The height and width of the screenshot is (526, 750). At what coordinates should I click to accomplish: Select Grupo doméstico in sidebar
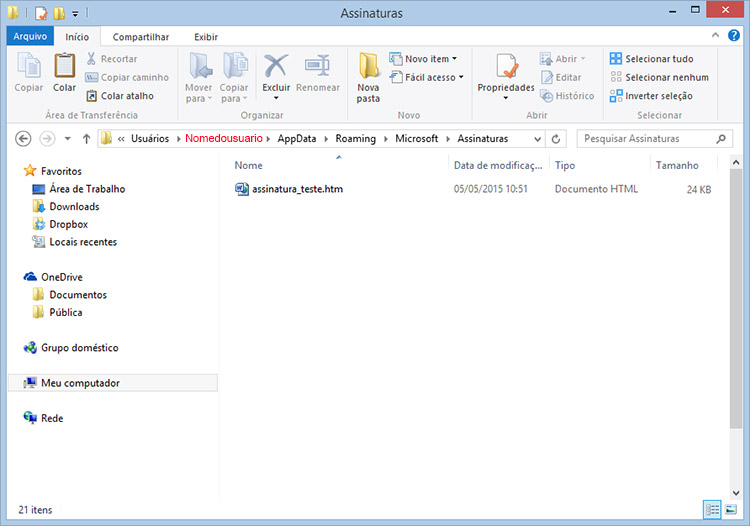[71, 348]
